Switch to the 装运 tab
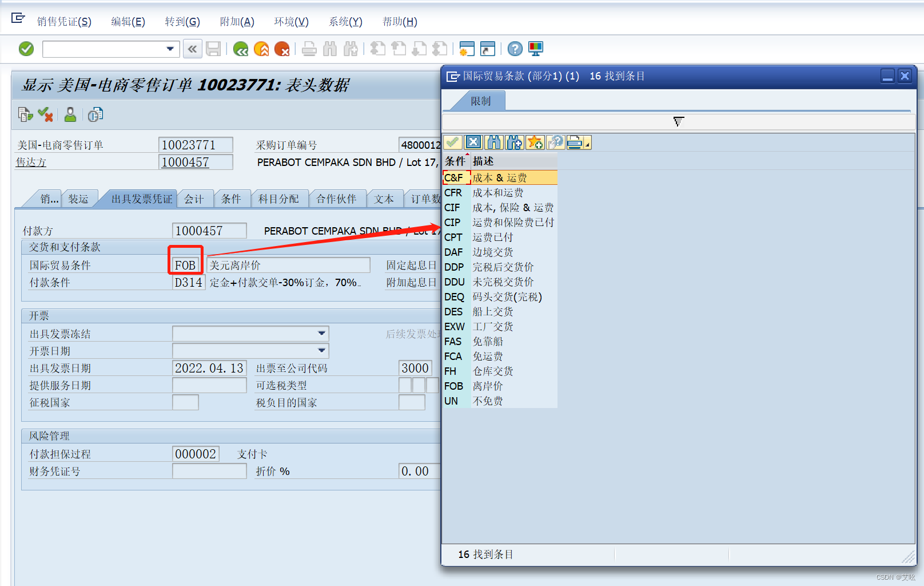This screenshot has height=586, width=924. tap(79, 199)
